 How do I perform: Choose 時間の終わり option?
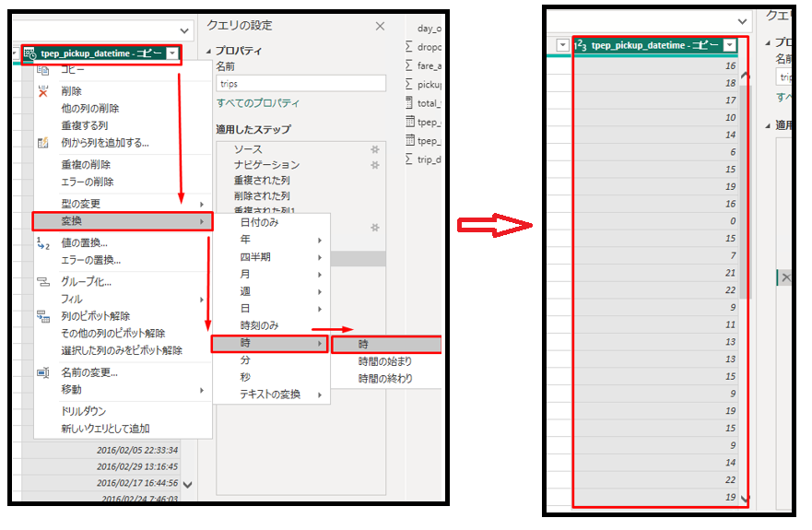click(x=386, y=379)
